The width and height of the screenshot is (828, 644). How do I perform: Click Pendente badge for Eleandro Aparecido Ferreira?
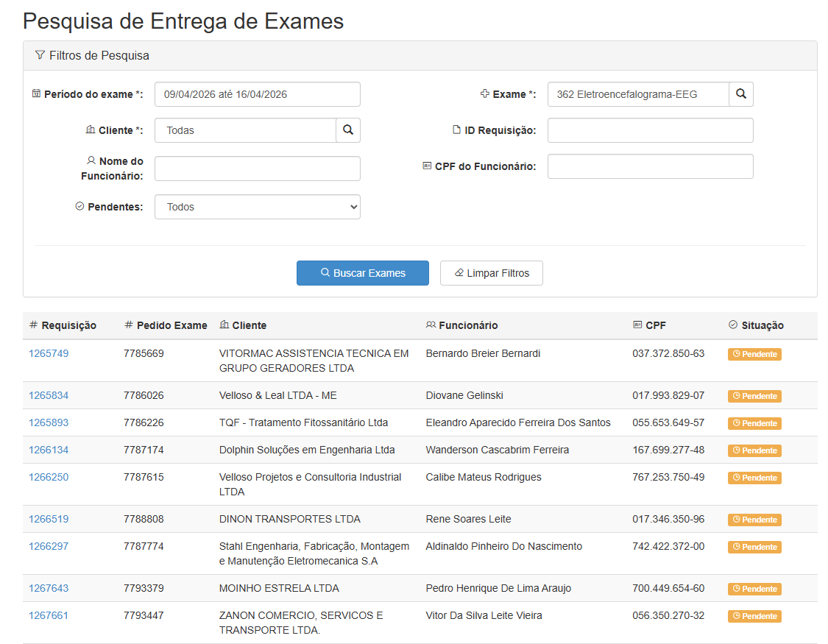(754, 423)
